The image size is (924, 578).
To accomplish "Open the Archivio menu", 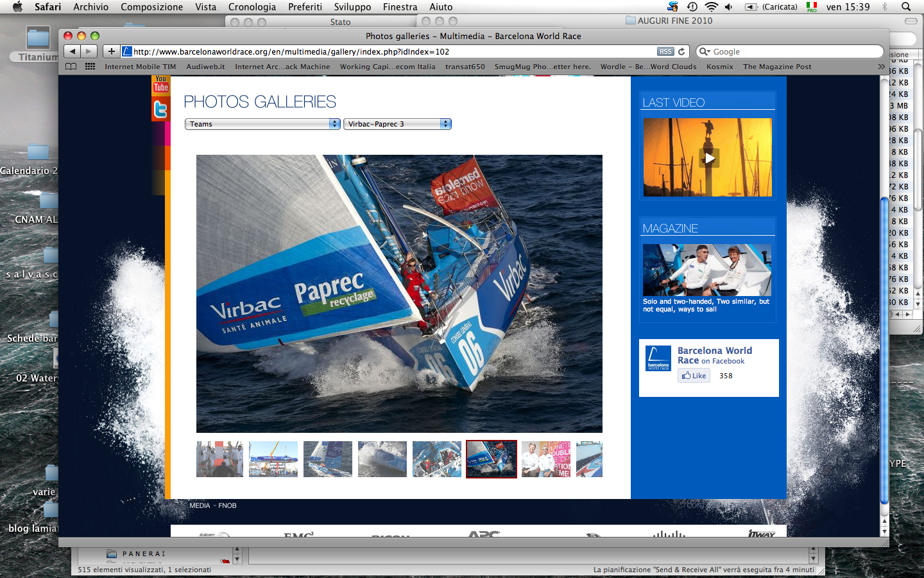I will pyautogui.click(x=90, y=6).
